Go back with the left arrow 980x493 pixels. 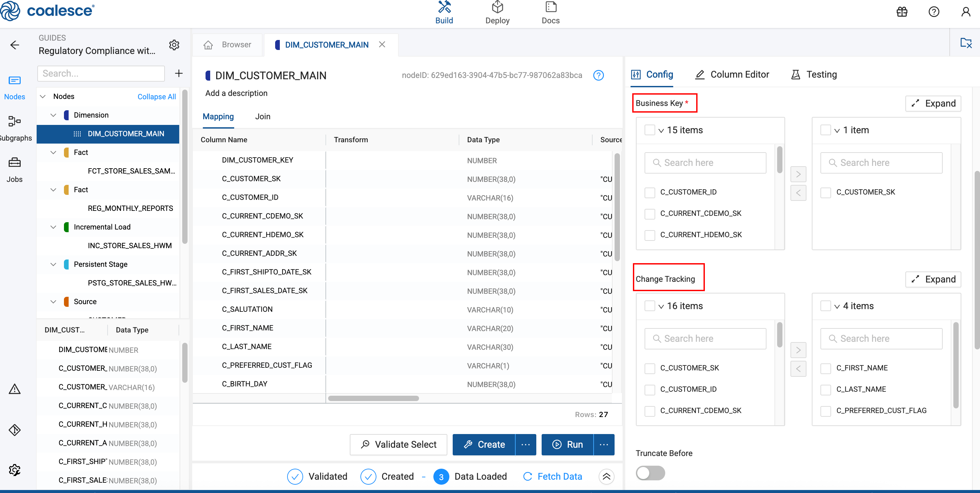(x=14, y=45)
